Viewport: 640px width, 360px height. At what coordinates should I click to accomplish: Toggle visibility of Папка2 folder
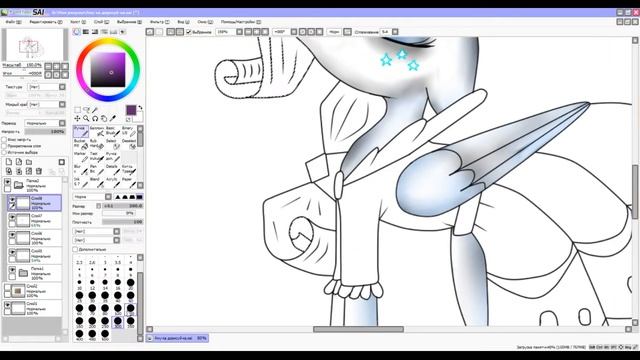[x=7, y=182]
